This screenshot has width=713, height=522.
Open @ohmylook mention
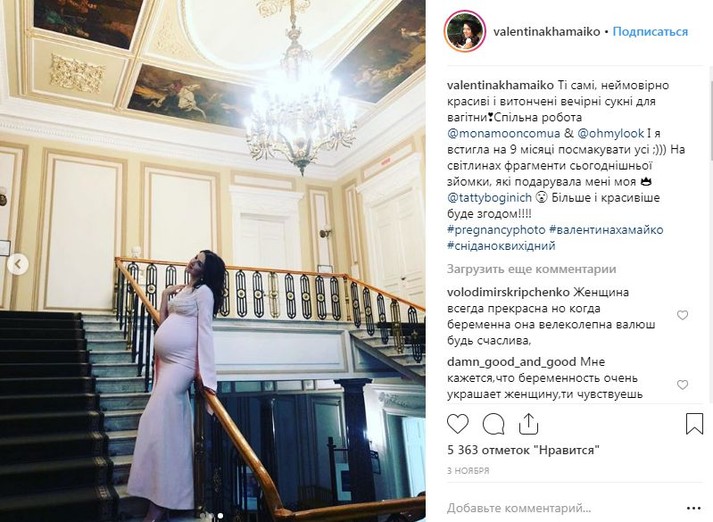[611, 134]
